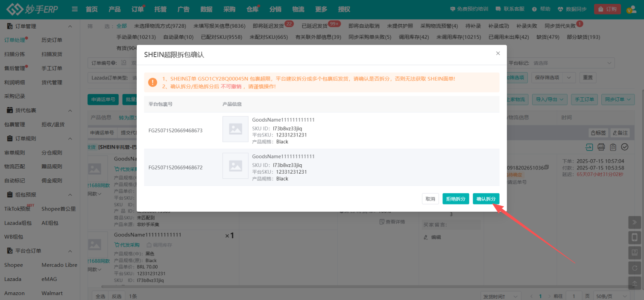Click the mobile phone icon in floating sidebar

635,237
